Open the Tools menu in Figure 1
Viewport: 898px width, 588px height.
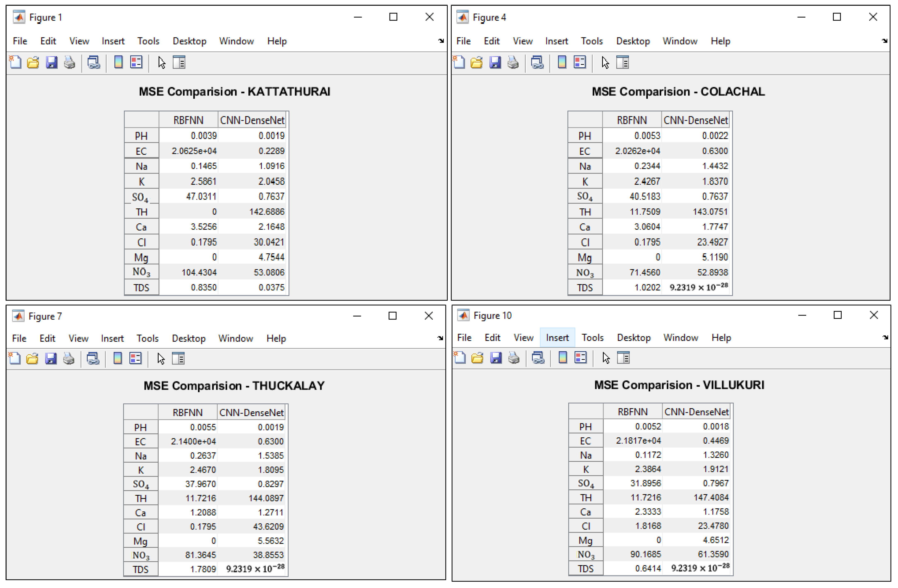(x=148, y=41)
